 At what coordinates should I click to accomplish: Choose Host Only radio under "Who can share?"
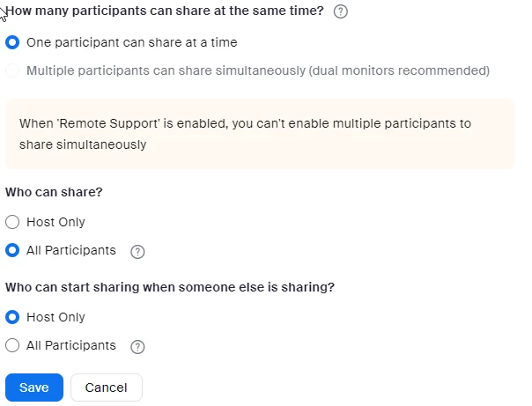click(x=12, y=223)
